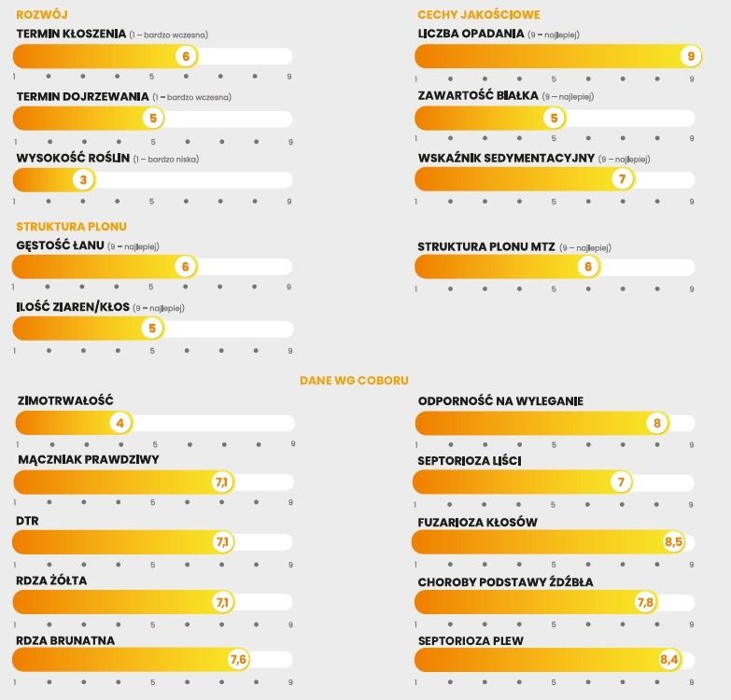Click the Choroby podstawy źdźbła 7,8 marker
Viewport: 731px width, 700px height.
click(645, 602)
